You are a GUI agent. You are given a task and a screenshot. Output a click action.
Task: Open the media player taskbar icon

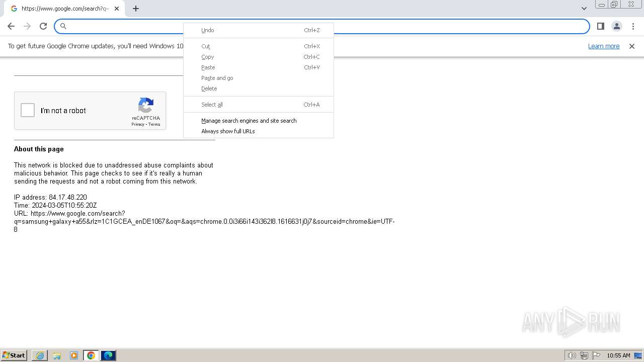tap(74, 355)
